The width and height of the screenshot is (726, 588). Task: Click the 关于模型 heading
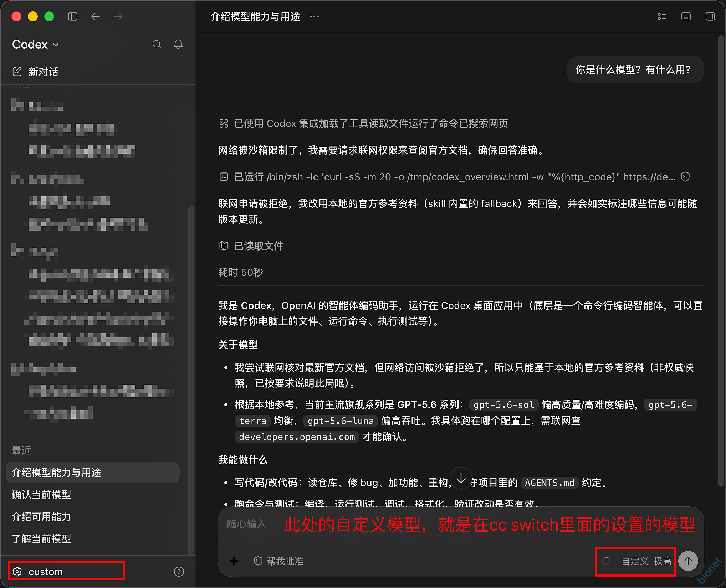[x=238, y=345]
